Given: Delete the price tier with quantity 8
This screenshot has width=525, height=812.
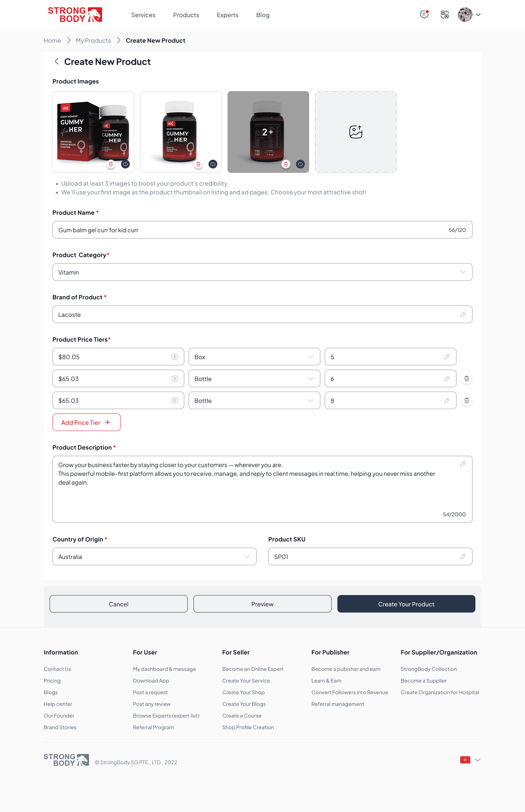Looking at the screenshot, I should tap(467, 400).
